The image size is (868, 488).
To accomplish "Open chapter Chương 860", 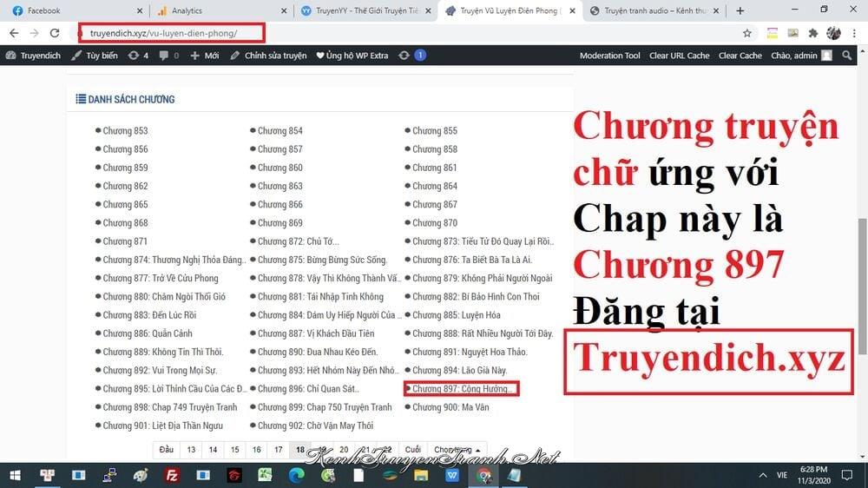I will point(280,168).
